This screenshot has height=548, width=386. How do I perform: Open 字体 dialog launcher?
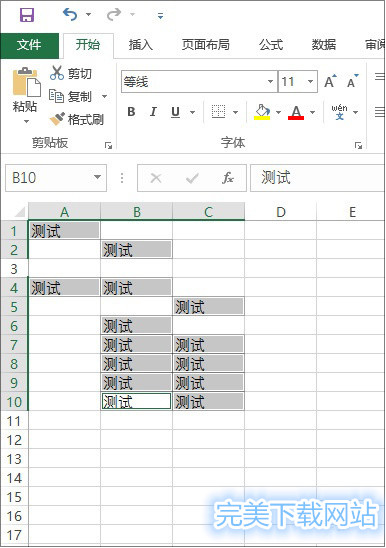tap(358, 145)
